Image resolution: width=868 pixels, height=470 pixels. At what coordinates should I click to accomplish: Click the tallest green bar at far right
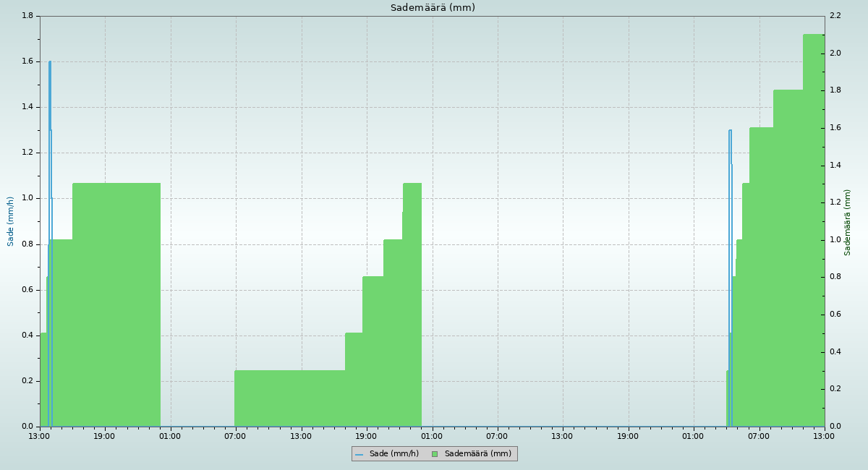pos(813,217)
